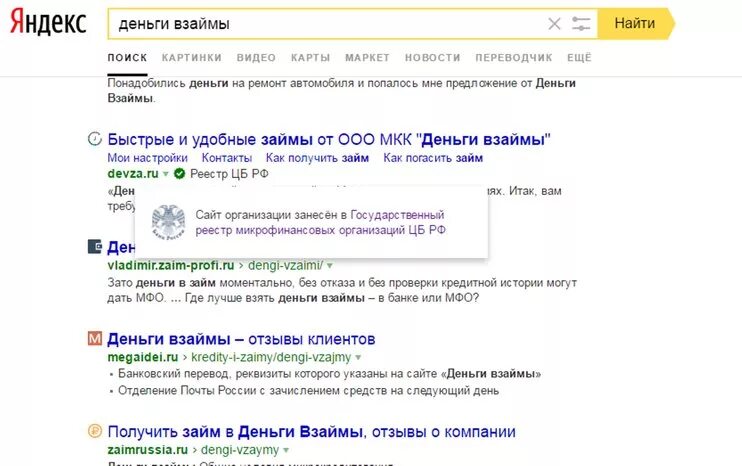Open the result titled Быстрые и удобные займы
This screenshot has width=742, height=466.
click(329, 140)
